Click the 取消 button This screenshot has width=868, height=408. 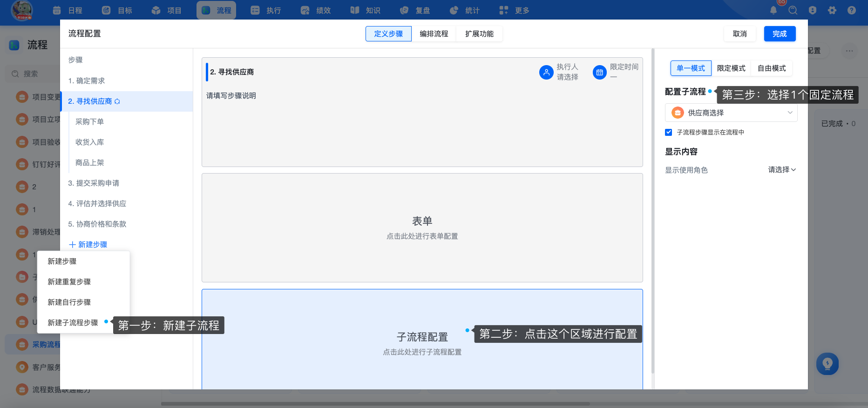click(x=739, y=34)
